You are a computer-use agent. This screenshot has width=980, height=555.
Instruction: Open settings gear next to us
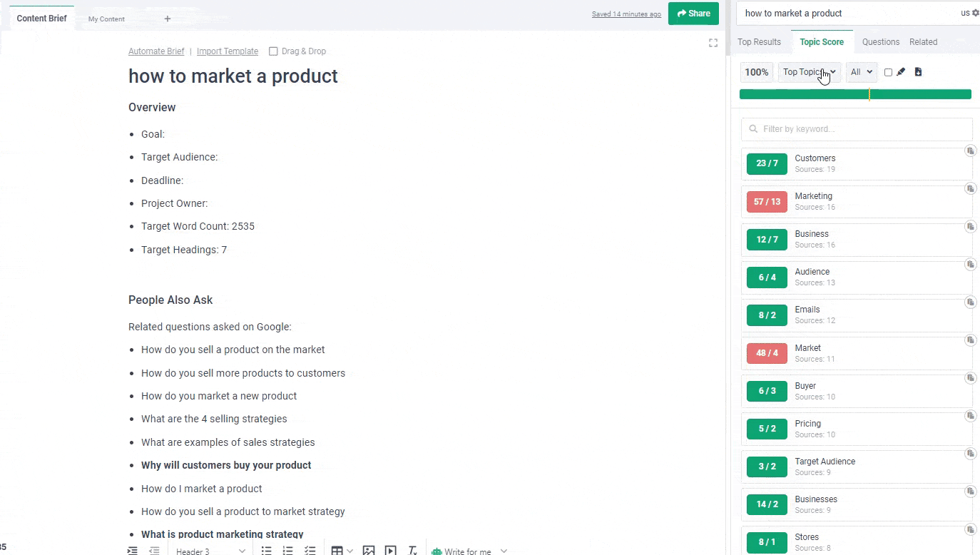975,13
